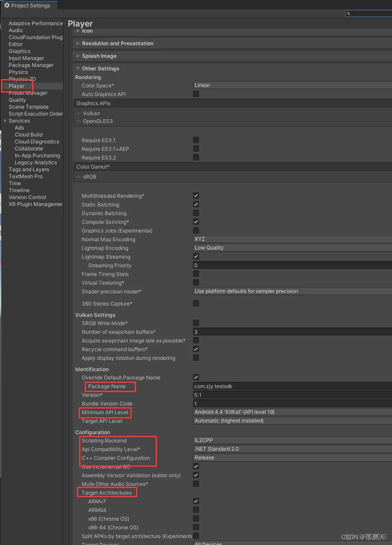Toggle Use incremental GC checkbox
The width and height of the screenshot is (392, 545).
(196, 466)
